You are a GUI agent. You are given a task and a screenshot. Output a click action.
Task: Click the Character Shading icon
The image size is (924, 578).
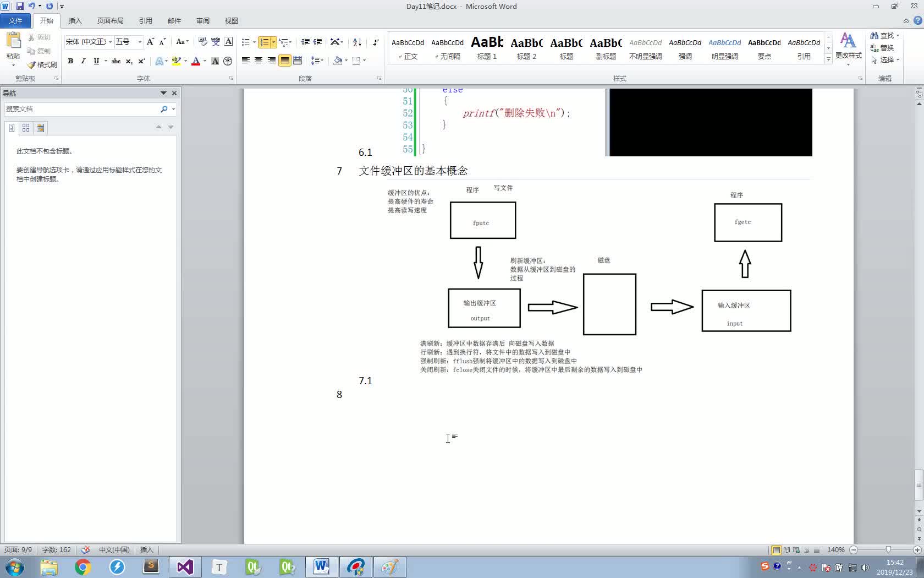coord(215,61)
